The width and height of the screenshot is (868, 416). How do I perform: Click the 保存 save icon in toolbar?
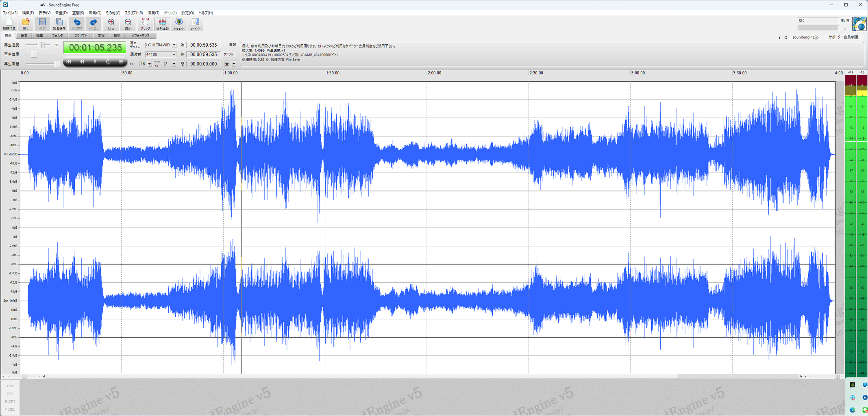(x=42, y=24)
